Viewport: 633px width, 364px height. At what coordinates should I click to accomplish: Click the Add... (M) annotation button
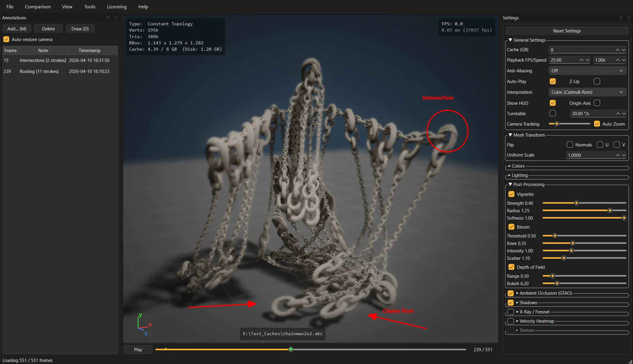coord(17,29)
